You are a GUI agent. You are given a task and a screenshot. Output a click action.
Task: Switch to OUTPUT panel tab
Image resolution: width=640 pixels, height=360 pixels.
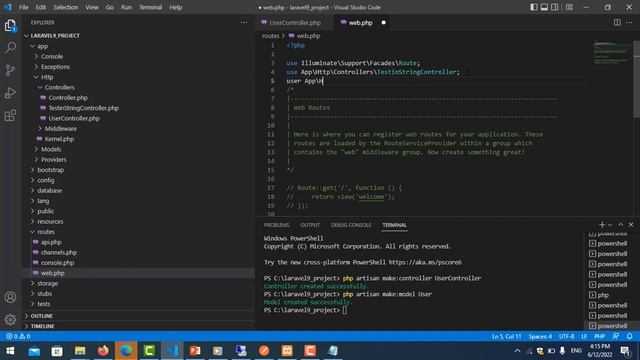310,225
